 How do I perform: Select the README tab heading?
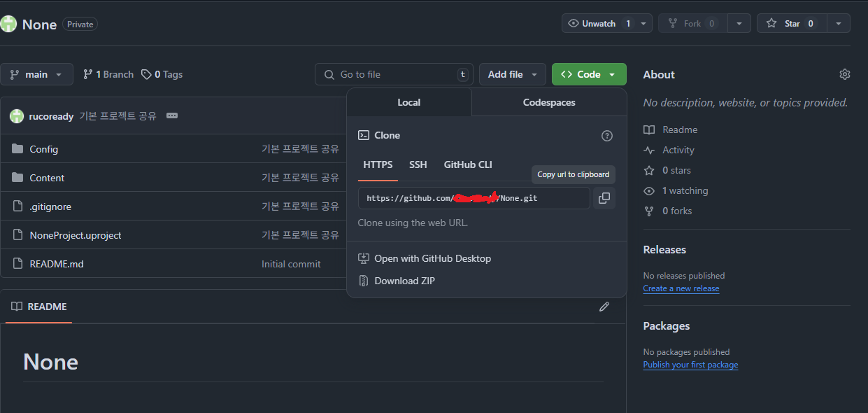[x=38, y=307]
